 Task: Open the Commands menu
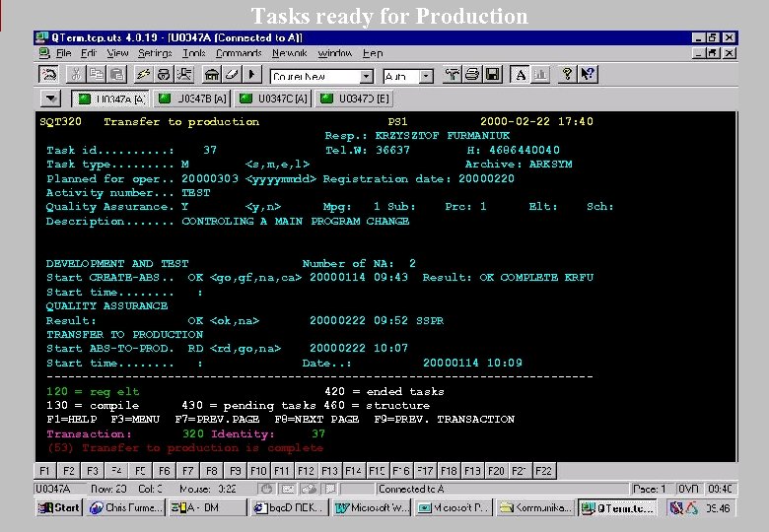click(x=239, y=53)
